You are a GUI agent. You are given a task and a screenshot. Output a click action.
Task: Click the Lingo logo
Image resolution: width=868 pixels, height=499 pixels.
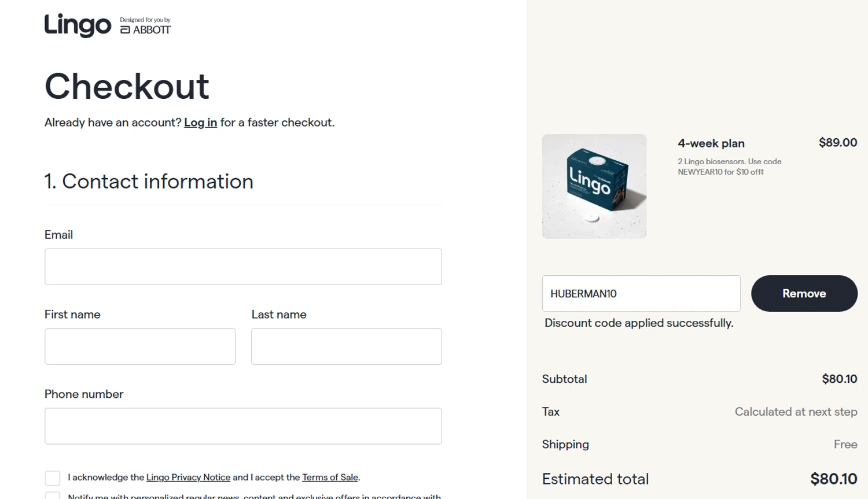tap(78, 25)
